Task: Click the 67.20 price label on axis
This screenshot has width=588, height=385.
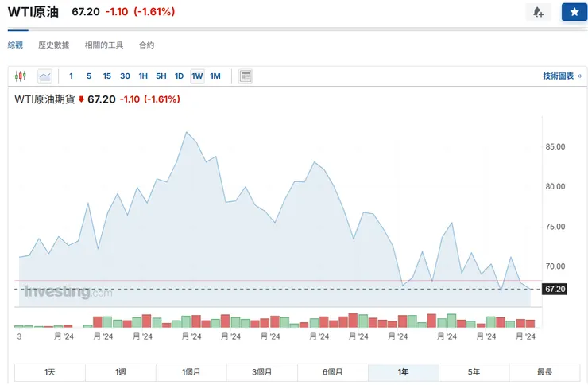Action: (x=555, y=289)
